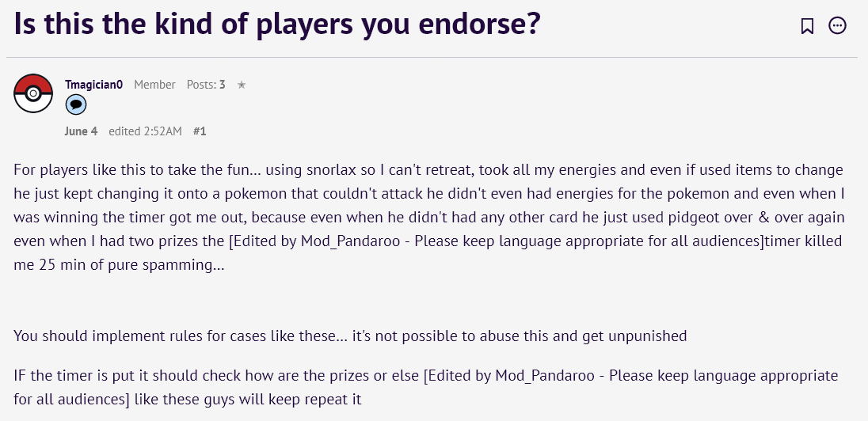Click the "me 25 min of pure spamming" line
Image resolution: width=868 pixels, height=421 pixels.
coord(119,265)
